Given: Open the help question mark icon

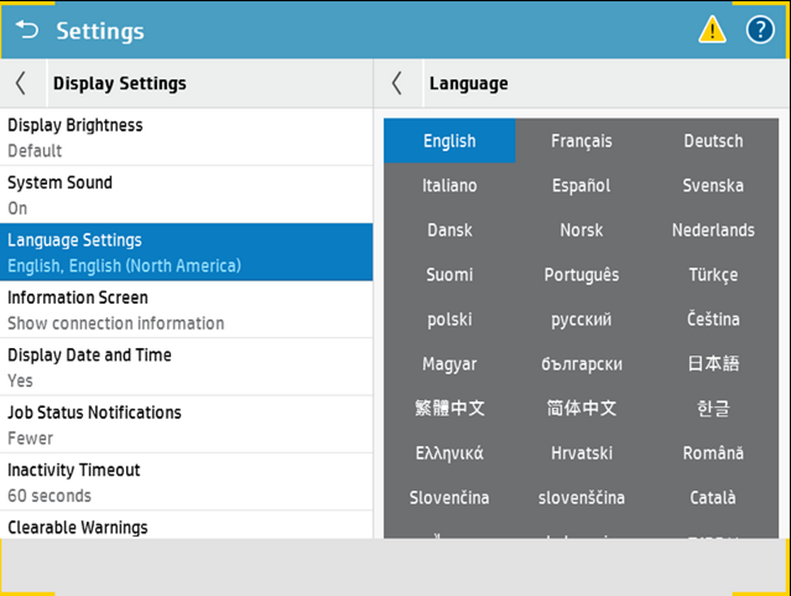Looking at the screenshot, I should [x=760, y=31].
